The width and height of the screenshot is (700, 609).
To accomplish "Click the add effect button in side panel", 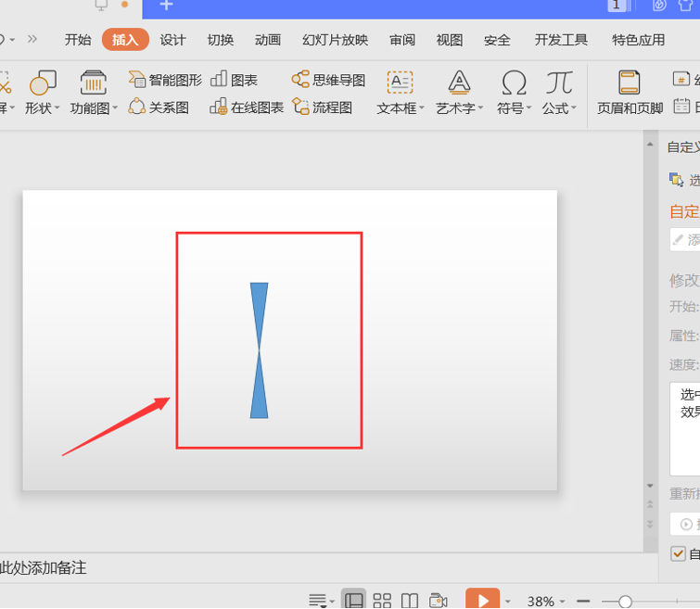I will pyautogui.click(x=685, y=239).
